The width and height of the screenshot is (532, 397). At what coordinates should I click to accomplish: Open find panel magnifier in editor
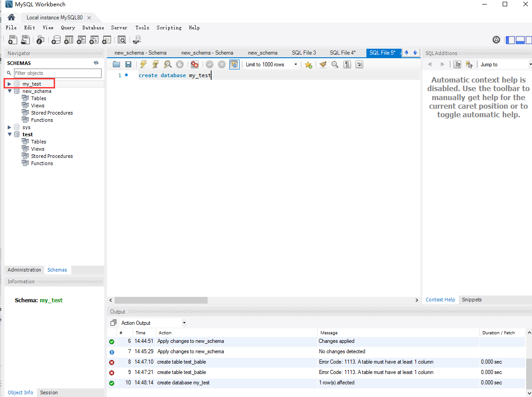point(335,64)
